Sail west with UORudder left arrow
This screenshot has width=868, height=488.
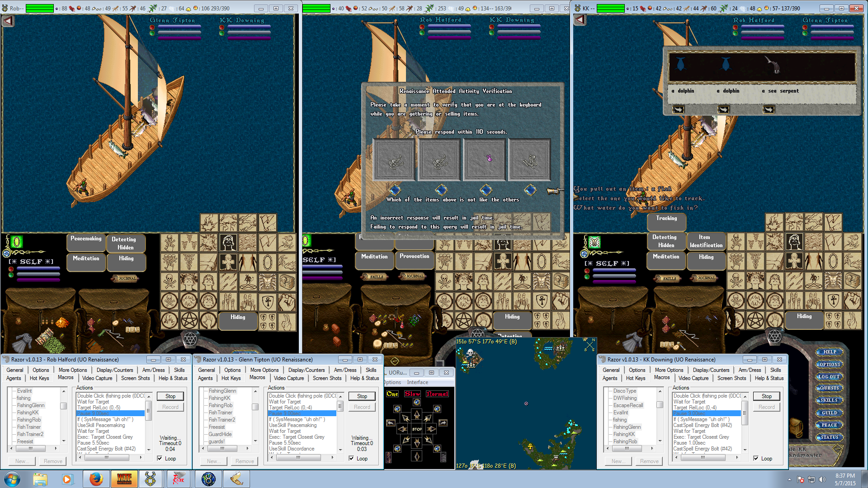click(x=403, y=429)
